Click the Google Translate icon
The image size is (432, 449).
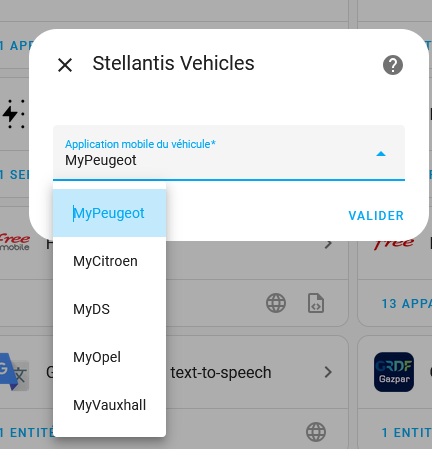pyautogui.click(x=13, y=372)
